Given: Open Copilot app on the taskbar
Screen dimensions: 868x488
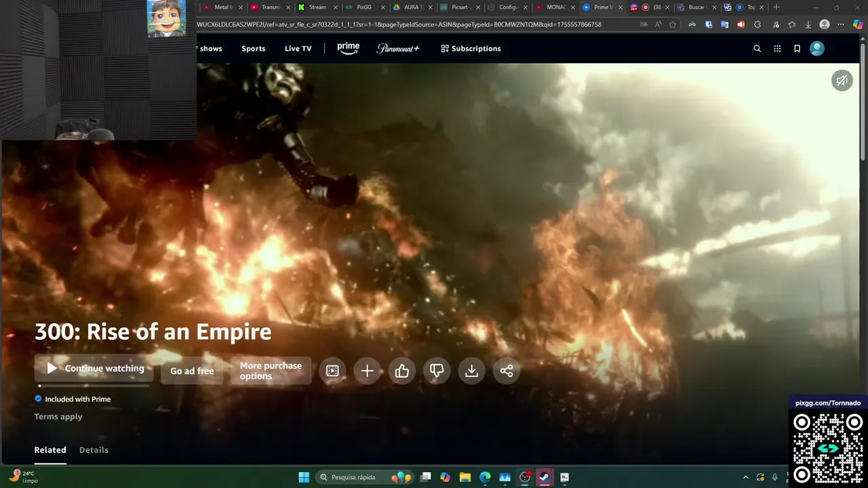Looking at the screenshot, I should [445, 477].
